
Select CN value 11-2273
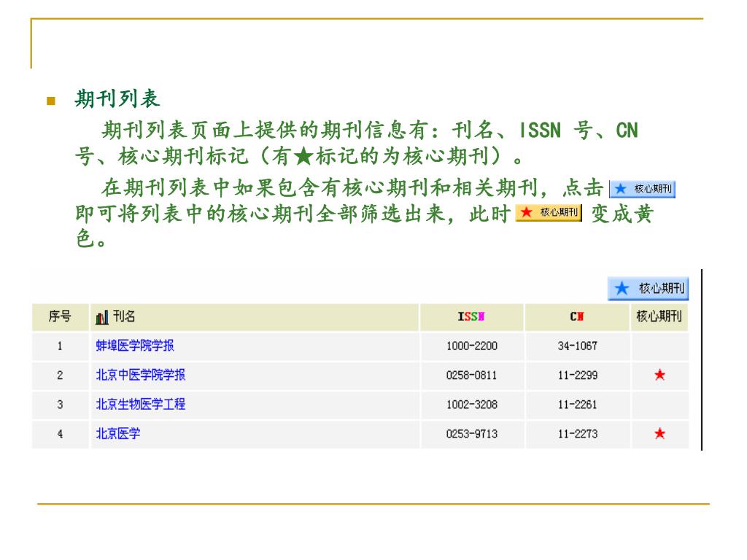click(x=578, y=434)
